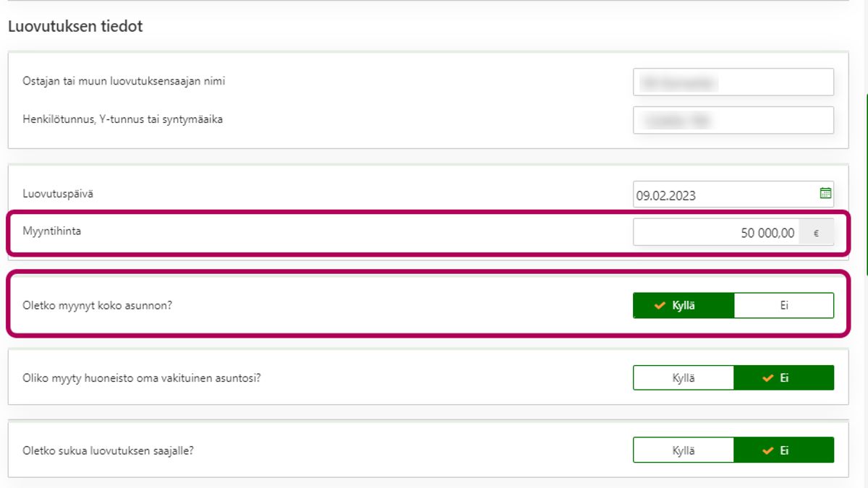Click the buyer name input field
868x488 pixels.
(733, 82)
